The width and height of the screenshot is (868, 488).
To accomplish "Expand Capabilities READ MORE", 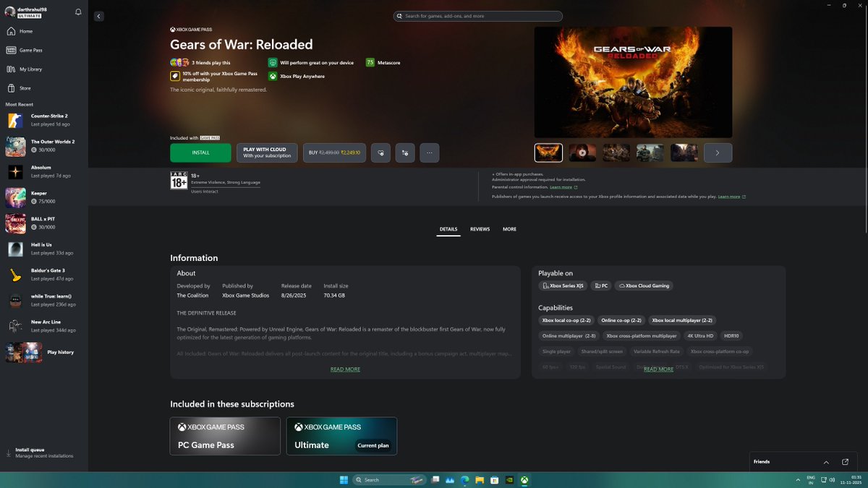I will click(658, 369).
